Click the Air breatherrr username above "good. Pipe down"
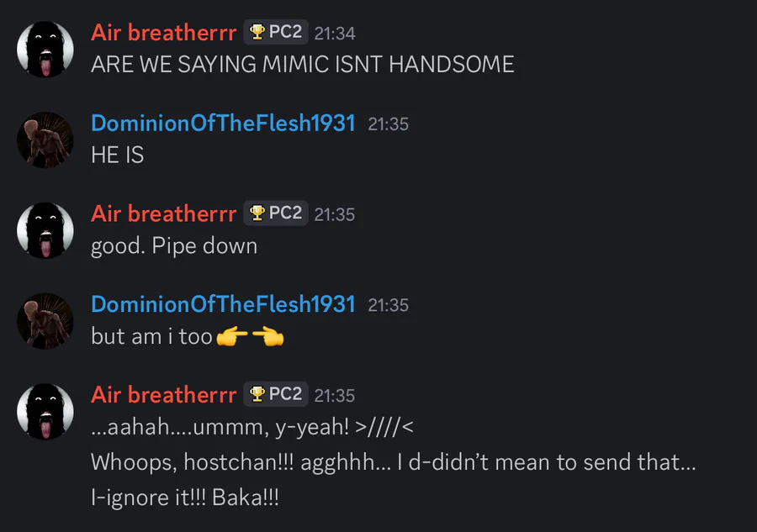 (x=163, y=213)
